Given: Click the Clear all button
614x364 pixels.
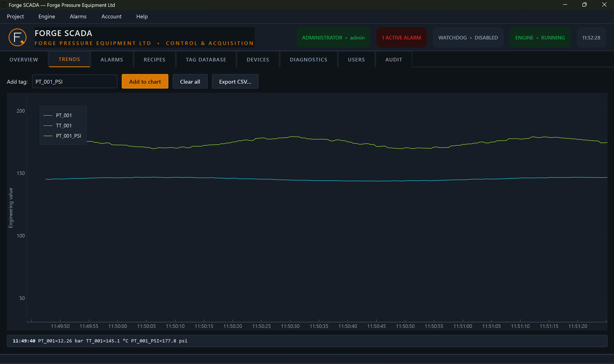Looking at the screenshot, I should [190, 81].
